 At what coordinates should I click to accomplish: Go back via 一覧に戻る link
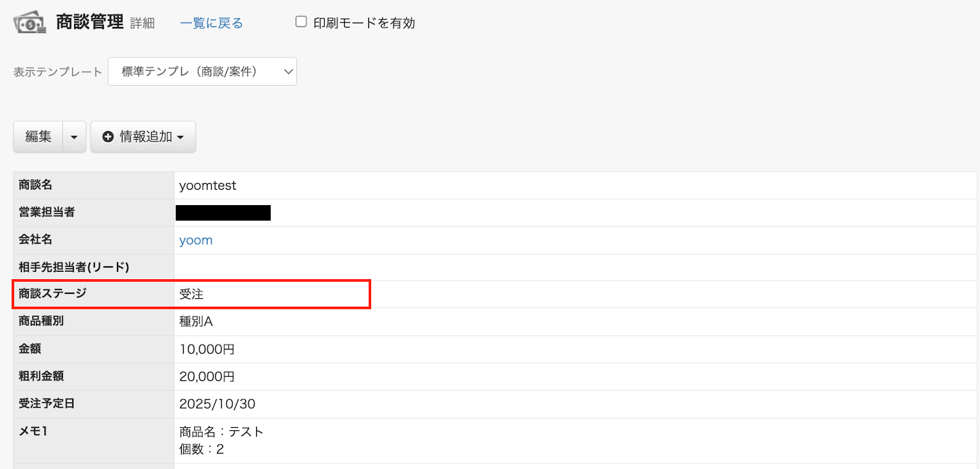pos(211,23)
